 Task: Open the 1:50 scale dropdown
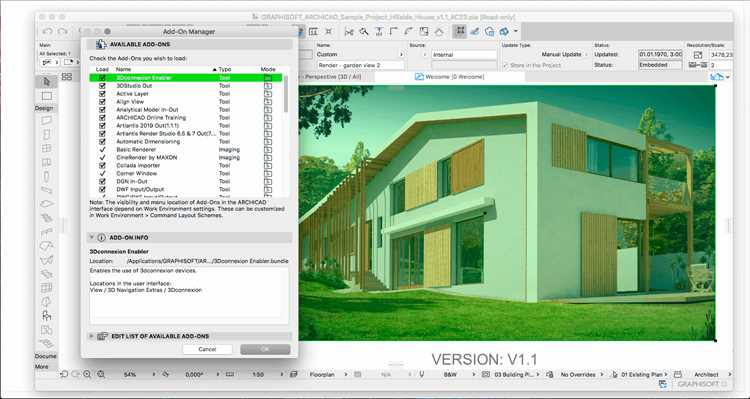coord(283,375)
